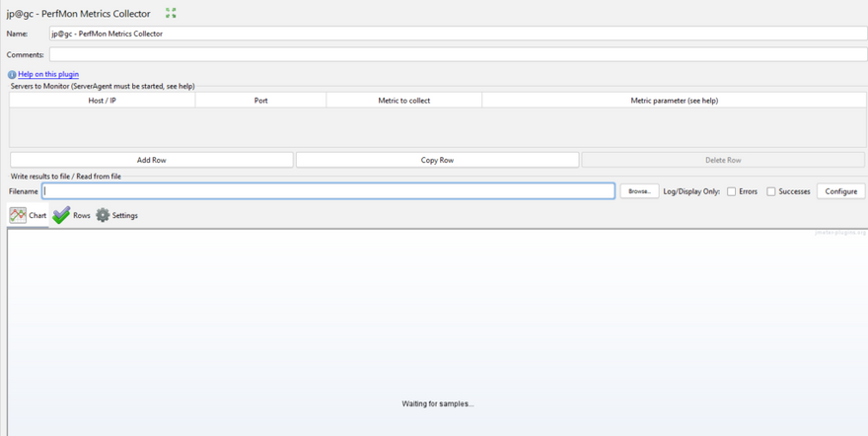The width and height of the screenshot is (868, 436).
Task: Click into the Comments input field
Action: 458,54
